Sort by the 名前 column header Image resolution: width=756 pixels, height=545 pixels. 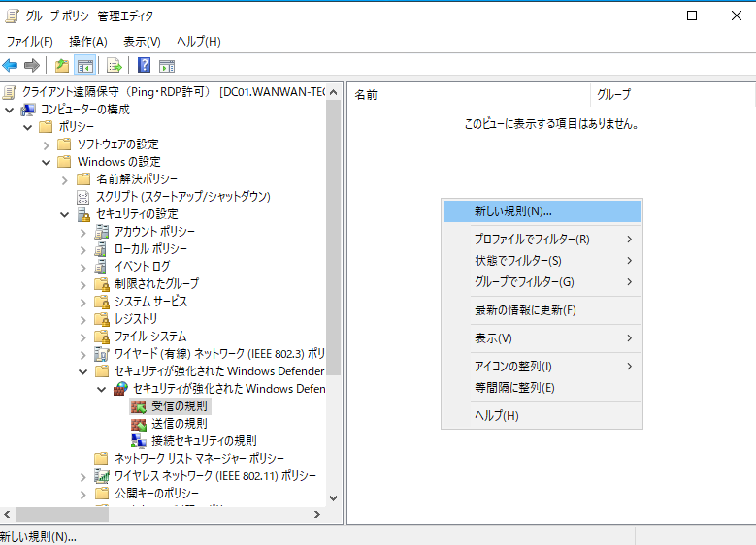coord(469,95)
